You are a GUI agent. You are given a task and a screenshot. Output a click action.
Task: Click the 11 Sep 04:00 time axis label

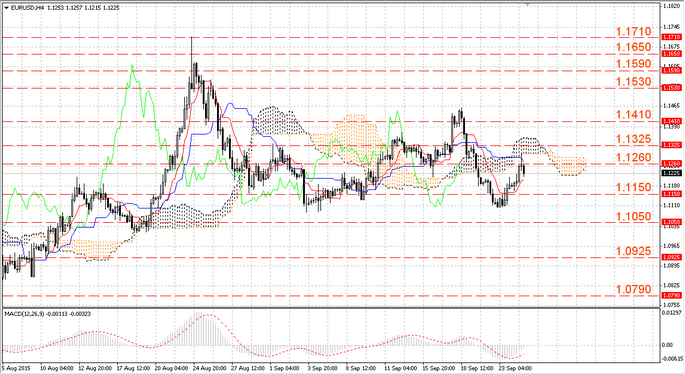[x=400, y=368]
